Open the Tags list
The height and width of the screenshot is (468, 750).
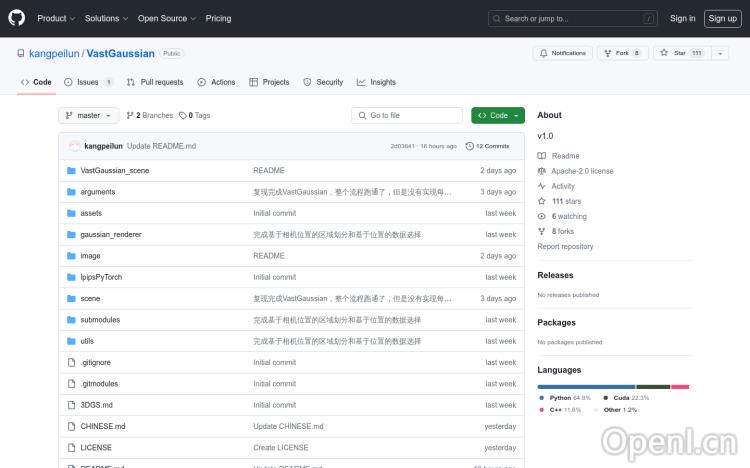coord(195,115)
